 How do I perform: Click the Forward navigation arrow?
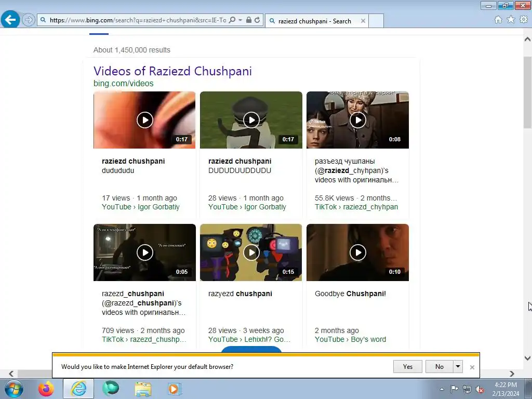coord(29,20)
